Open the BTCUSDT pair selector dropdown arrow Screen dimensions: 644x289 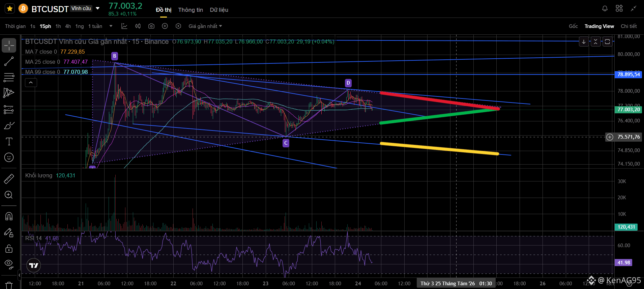pyautogui.click(x=98, y=8)
